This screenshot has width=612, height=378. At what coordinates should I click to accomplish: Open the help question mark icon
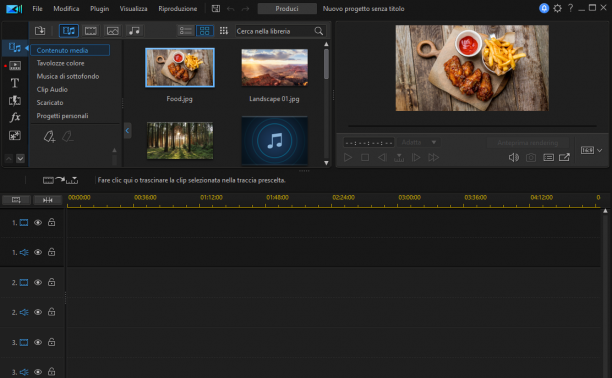(x=570, y=8)
